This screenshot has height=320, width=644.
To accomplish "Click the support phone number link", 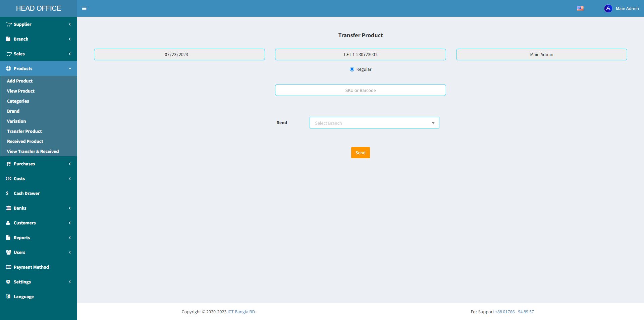I will point(515,312).
